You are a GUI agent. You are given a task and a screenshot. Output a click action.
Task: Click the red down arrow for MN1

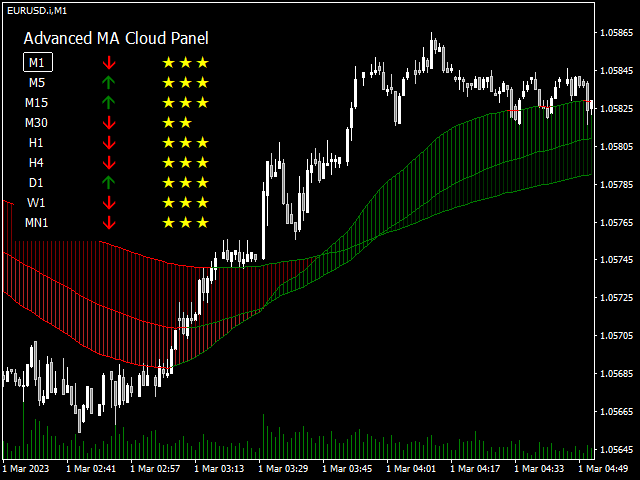pos(109,223)
